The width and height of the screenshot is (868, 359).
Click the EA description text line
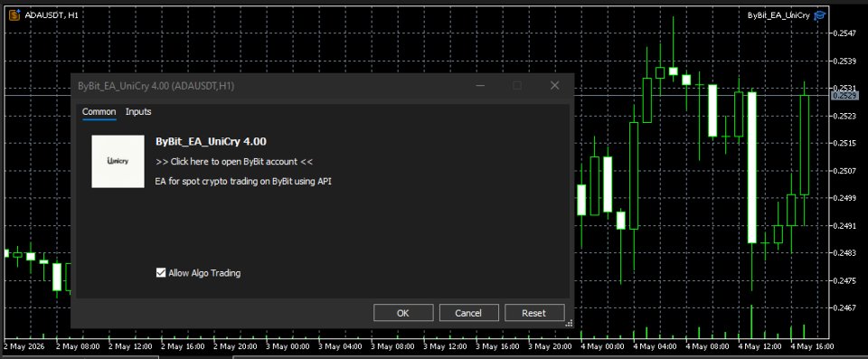[244, 181]
